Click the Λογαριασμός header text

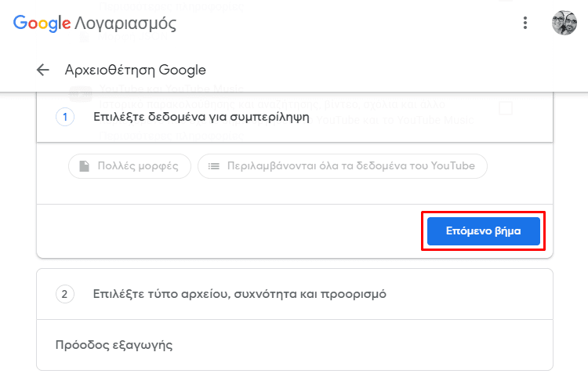tap(125, 24)
